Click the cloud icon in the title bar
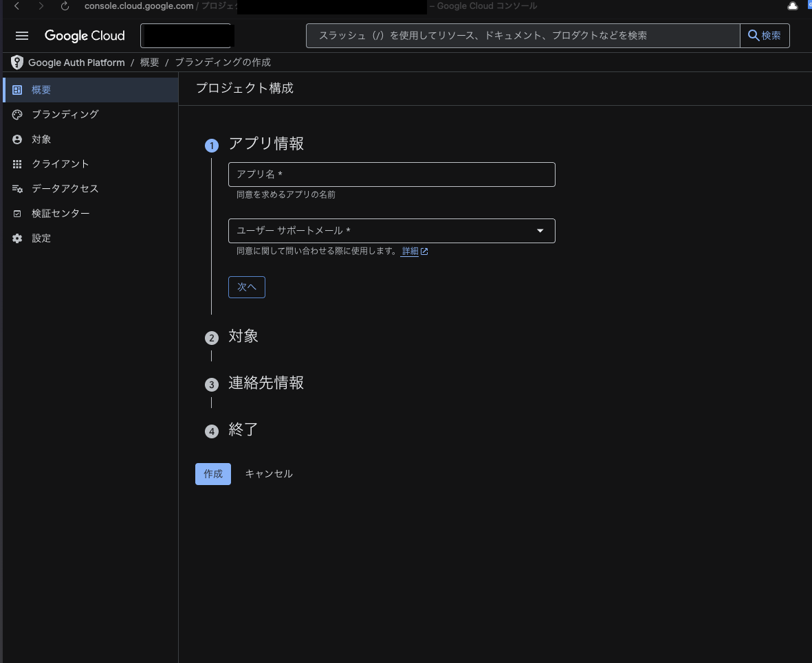812x663 pixels. click(x=792, y=6)
